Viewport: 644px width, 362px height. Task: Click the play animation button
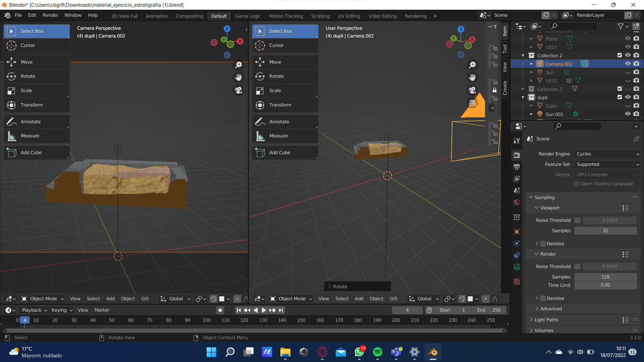[x=264, y=310]
